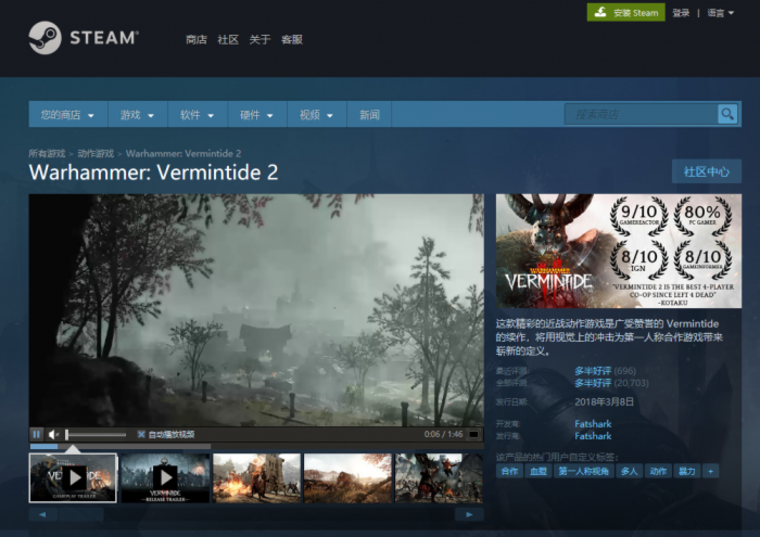
Task: Open 客服 top menu
Action: 292,40
